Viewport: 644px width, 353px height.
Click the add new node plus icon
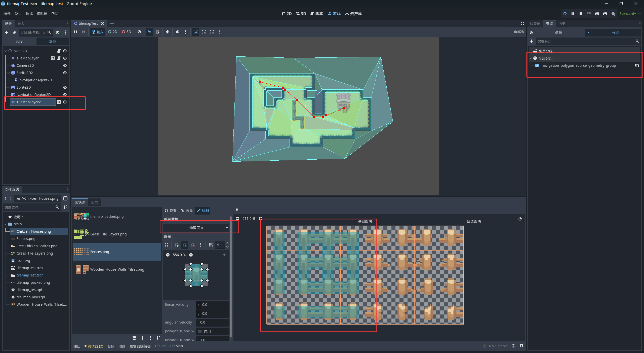7,32
